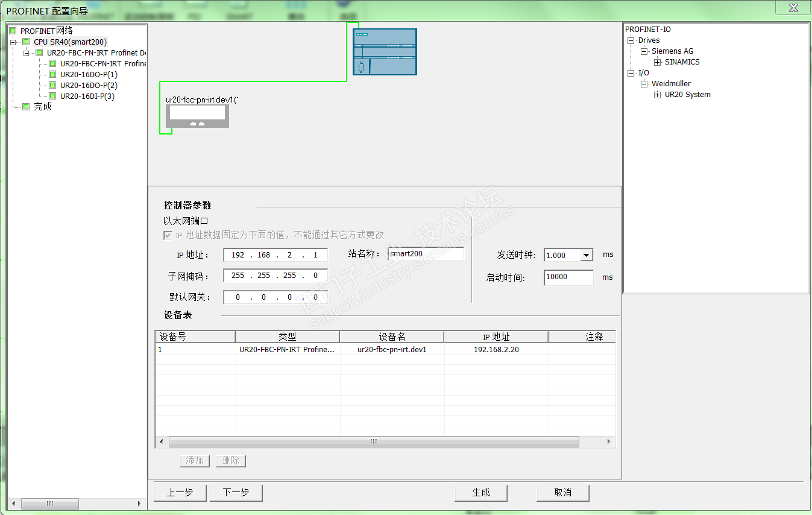The height and width of the screenshot is (515, 812).
Task: Click the controller IP 地址 field
Action: [x=275, y=255]
